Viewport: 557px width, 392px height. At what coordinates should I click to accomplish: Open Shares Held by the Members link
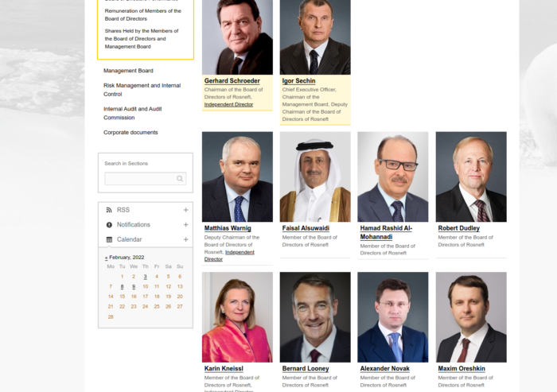(x=142, y=39)
